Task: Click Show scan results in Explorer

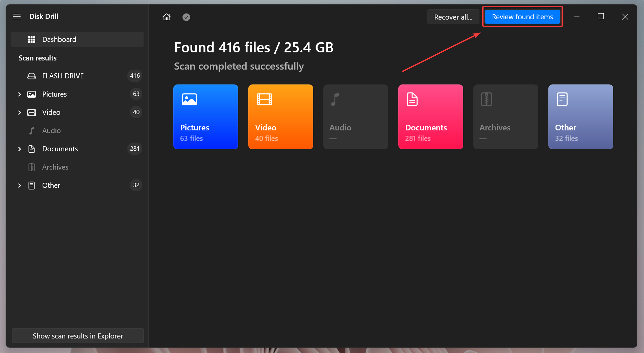Action: click(x=78, y=336)
